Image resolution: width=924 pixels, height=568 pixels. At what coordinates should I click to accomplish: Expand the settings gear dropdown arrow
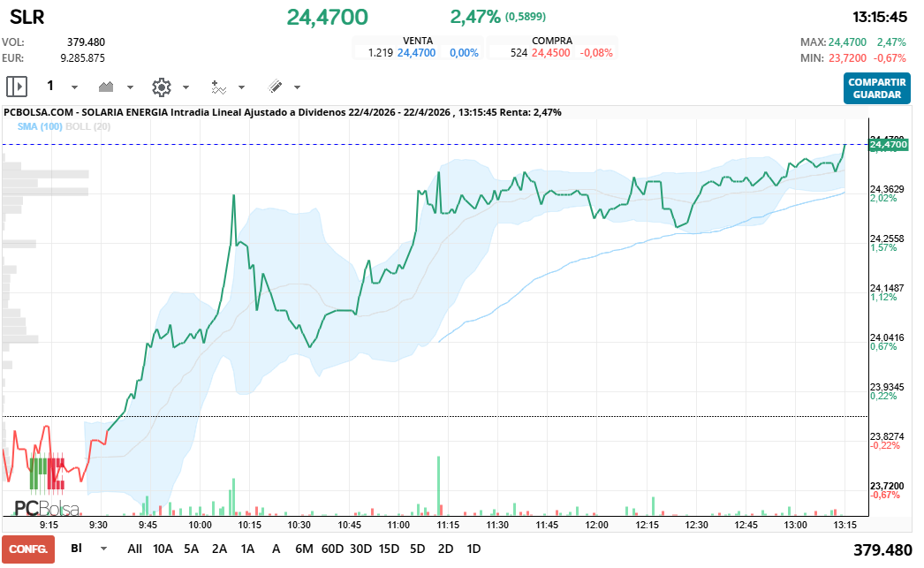click(186, 87)
